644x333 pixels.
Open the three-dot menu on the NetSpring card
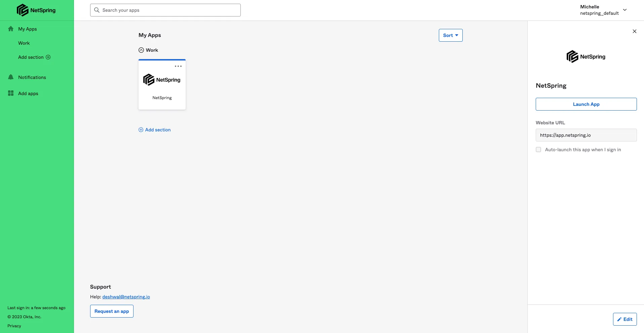pyautogui.click(x=178, y=66)
